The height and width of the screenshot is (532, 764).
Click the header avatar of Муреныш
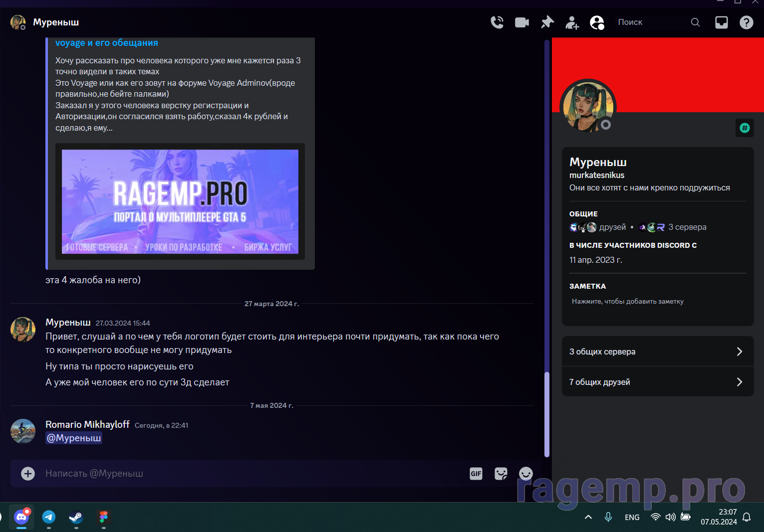tap(18, 22)
